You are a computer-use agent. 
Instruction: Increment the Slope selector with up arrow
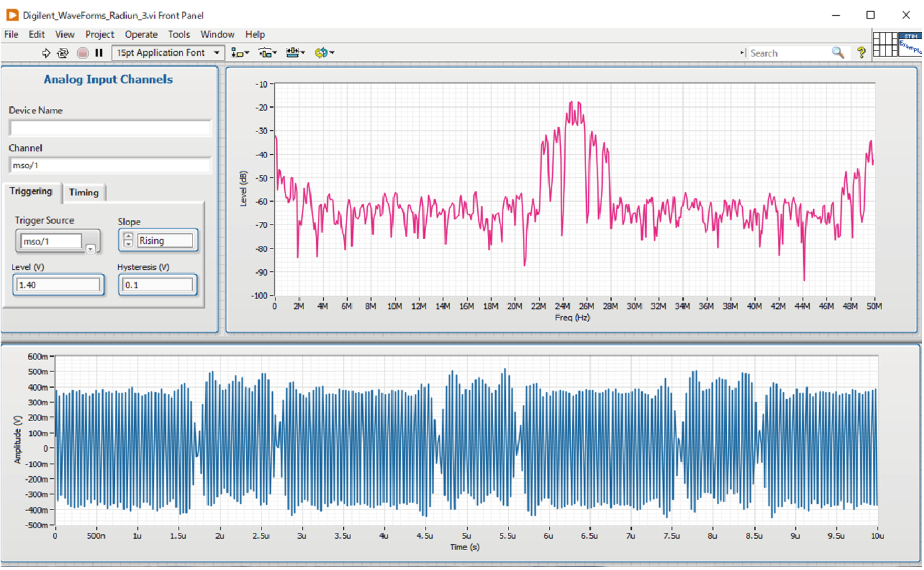pyautogui.click(x=128, y=237)
